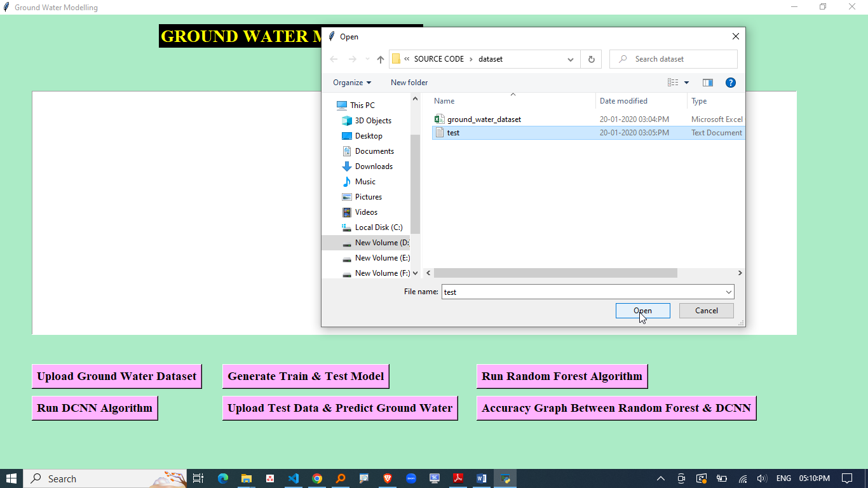Open Brave browser from taskbar
868x488 pixels.
[388, 478]
